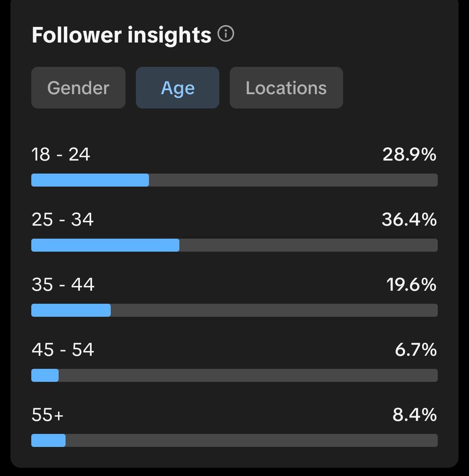Click the 25 - 34 progress bar

[234, 245]
